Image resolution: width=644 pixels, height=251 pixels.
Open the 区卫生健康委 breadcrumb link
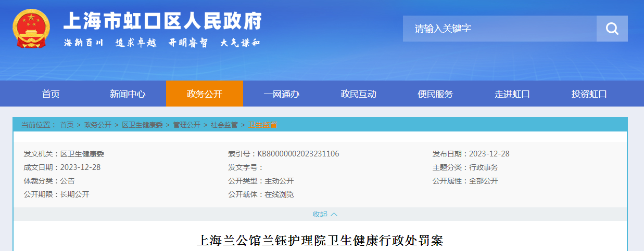pyautogui.click(x=142, y=125)
